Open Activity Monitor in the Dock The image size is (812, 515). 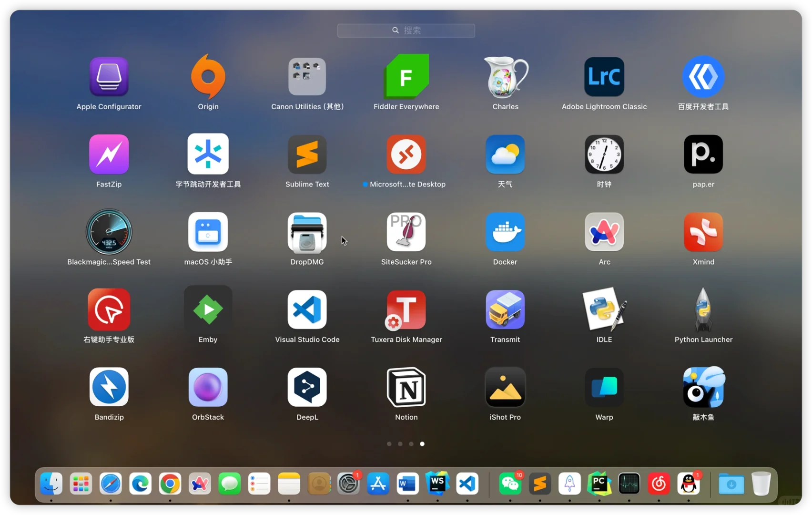pos(629,484)
